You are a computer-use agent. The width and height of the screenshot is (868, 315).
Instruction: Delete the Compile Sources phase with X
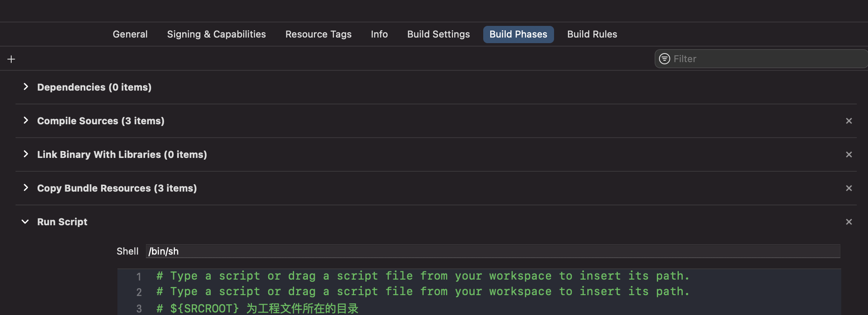coord(849,121)
